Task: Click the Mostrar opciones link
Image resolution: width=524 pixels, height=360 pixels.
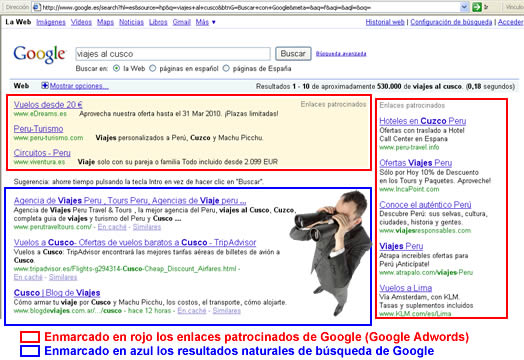Action: click(79, 86)
